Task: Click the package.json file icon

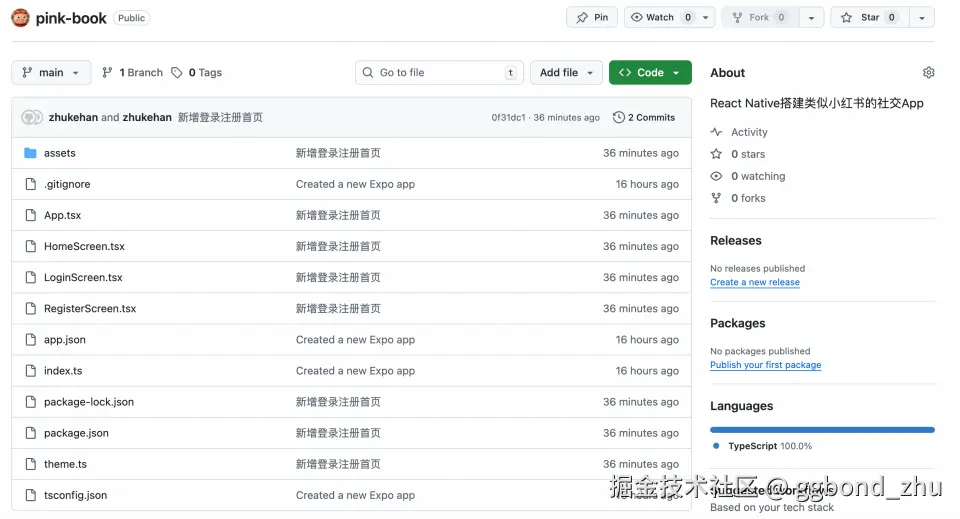Action: tap(31, 433)
